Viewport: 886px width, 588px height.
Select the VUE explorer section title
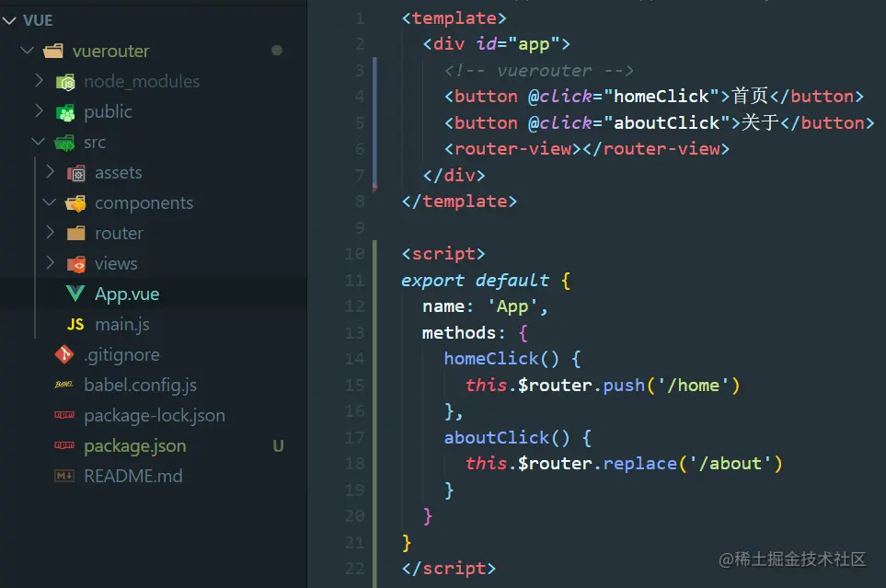pyautogui.click(x=38, y=21)
